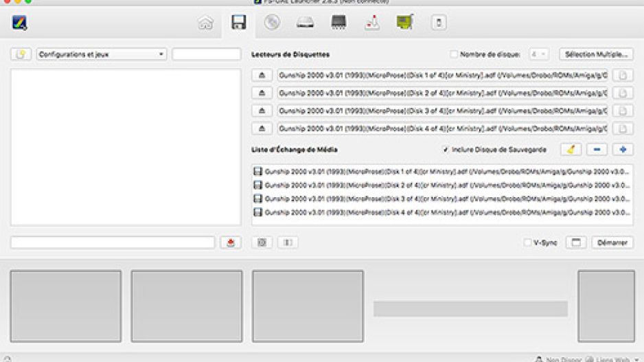
Task: Click the icon button right of gear button
Action: (x=288, y=242)
